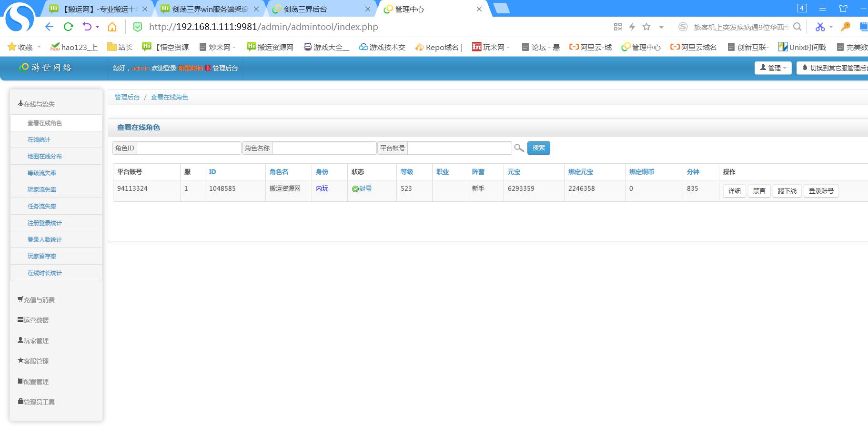
Task: Star this page with the bookmark star icon
Action: pyautogui.click(x=646, y=27)
